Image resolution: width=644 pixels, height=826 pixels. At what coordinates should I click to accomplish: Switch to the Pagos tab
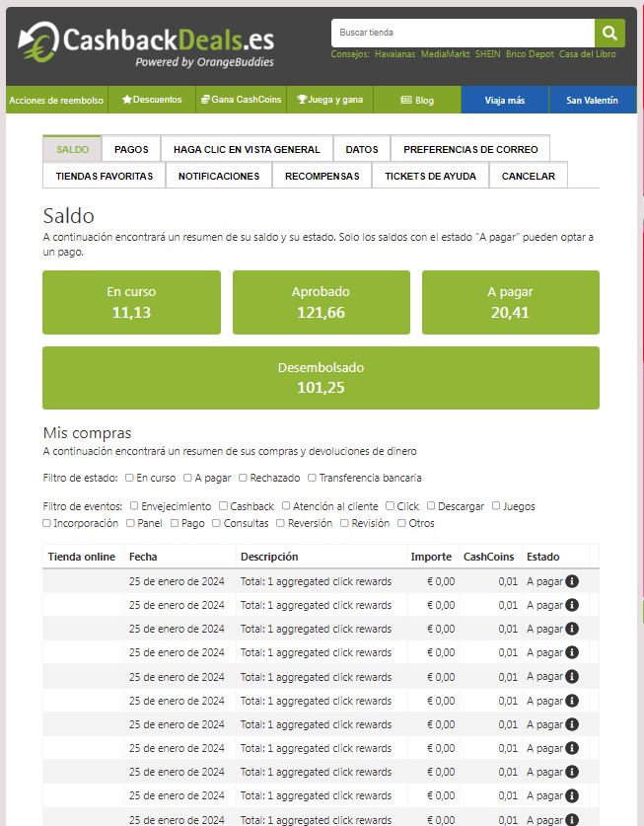point(131,149)
